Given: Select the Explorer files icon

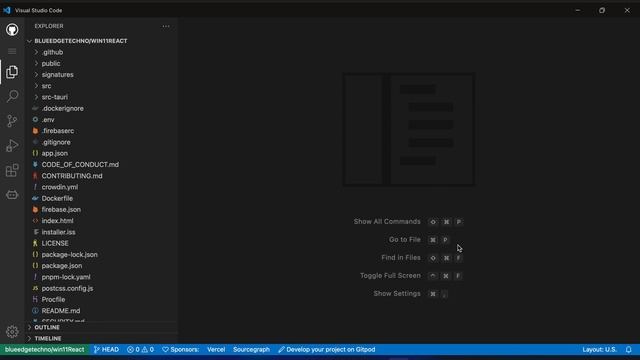Looking at the screenshot, I should 12,72.
